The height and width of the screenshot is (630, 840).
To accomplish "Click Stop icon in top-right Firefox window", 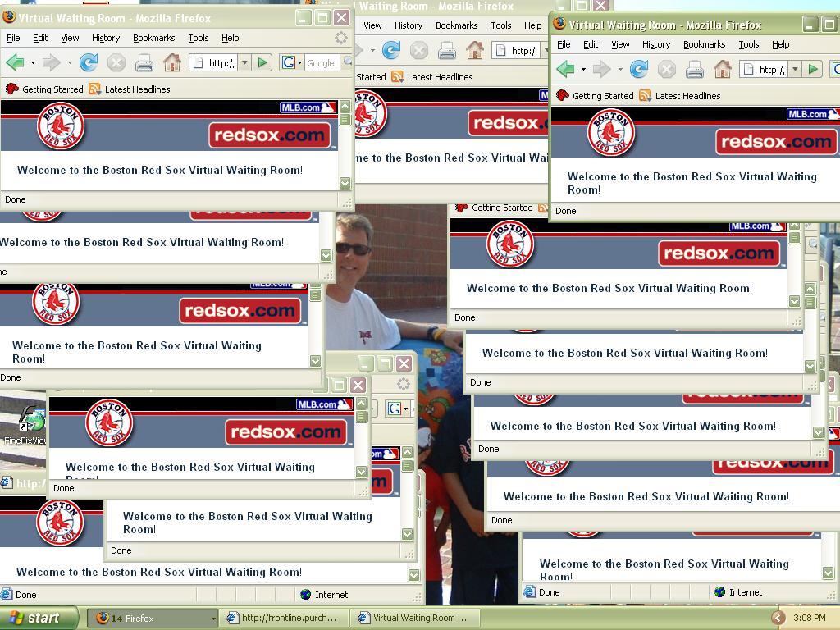I will (667, 69).
